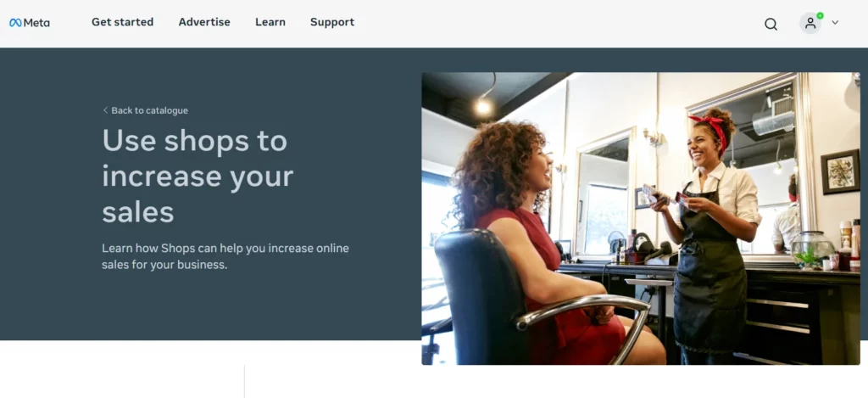The height and width of the screenshot is (398, 868).
Task: Click the back arrow beside Back to catalogue
Action: pos(105,110)
